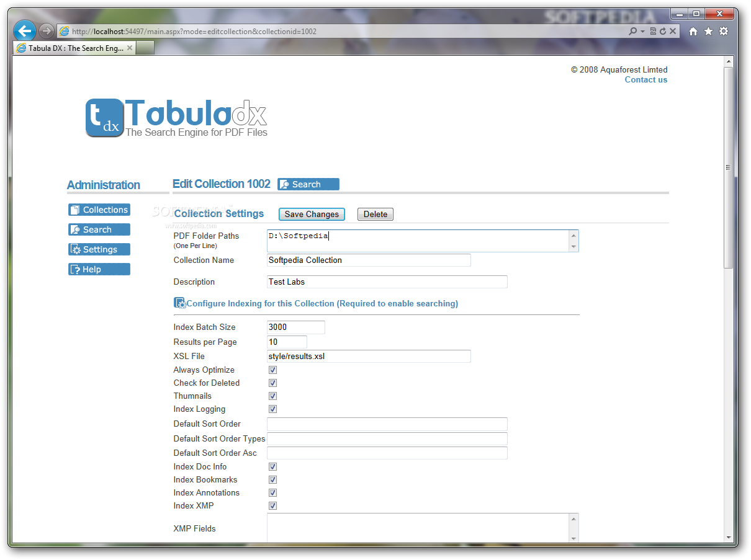
Task: Click the Save Changes button
Action: click(312, 214)
